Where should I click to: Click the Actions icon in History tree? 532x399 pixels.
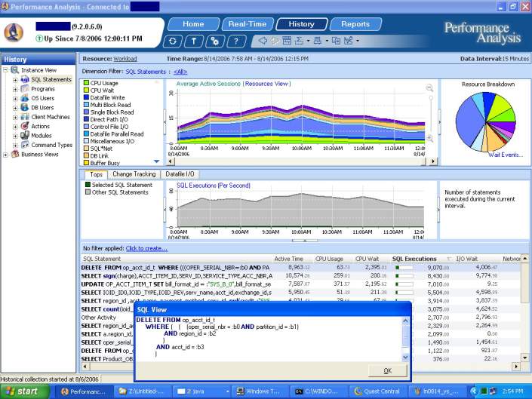pos(24,126)
